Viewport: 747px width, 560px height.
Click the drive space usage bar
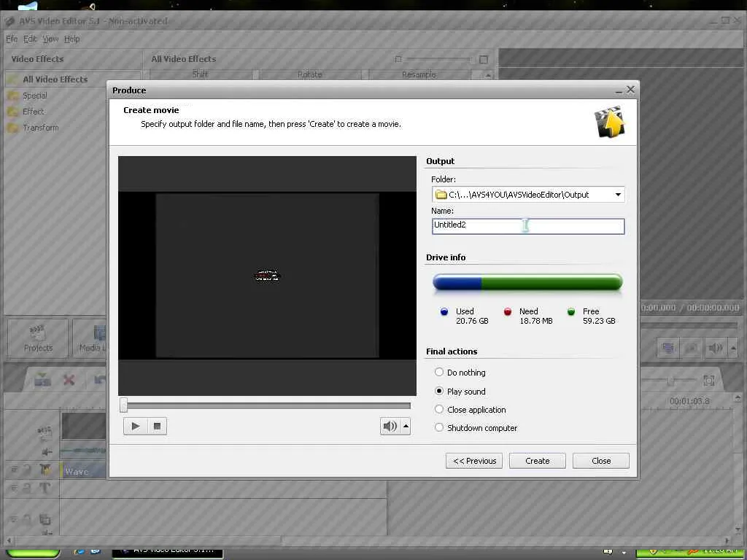(x=527, y=283)
